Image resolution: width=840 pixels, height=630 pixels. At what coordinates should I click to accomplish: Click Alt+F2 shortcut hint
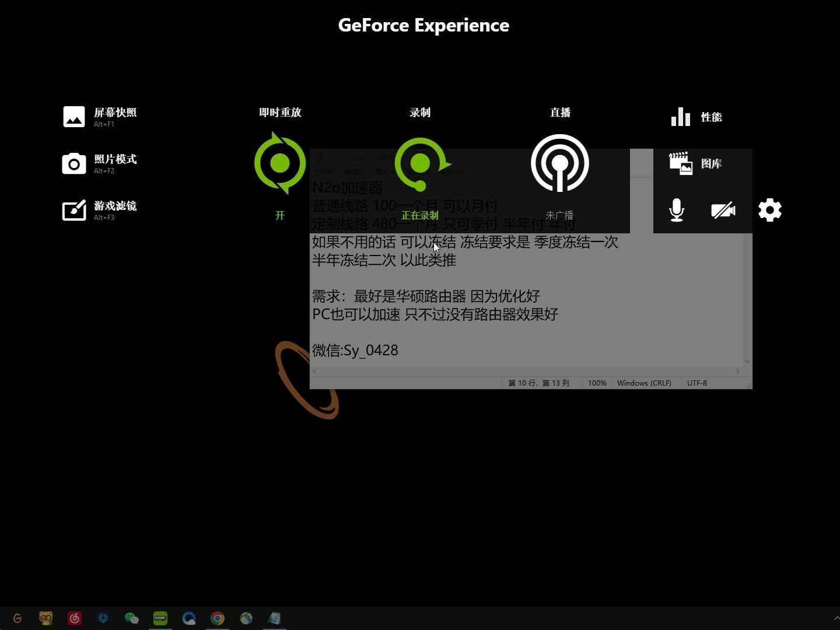pyautogui.click(x=104, y=171)
